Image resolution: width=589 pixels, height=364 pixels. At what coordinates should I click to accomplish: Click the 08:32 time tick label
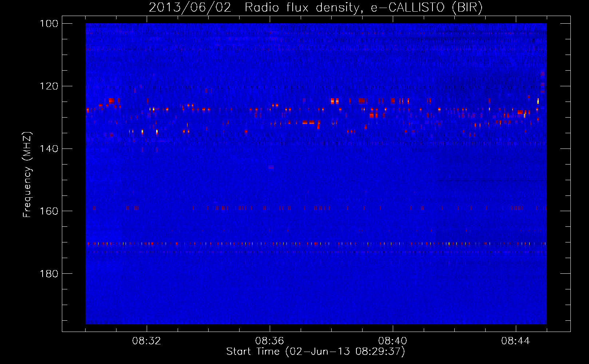[147, 341]
